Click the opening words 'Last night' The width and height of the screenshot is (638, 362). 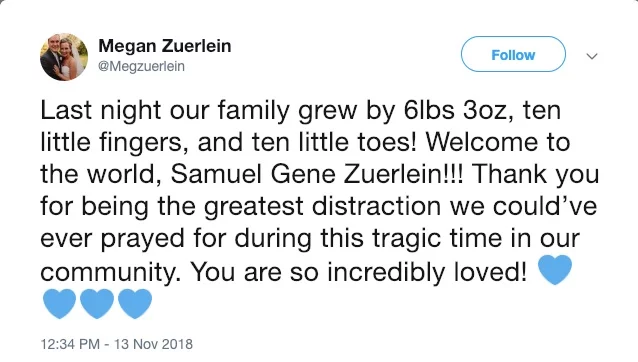(101, 111)
